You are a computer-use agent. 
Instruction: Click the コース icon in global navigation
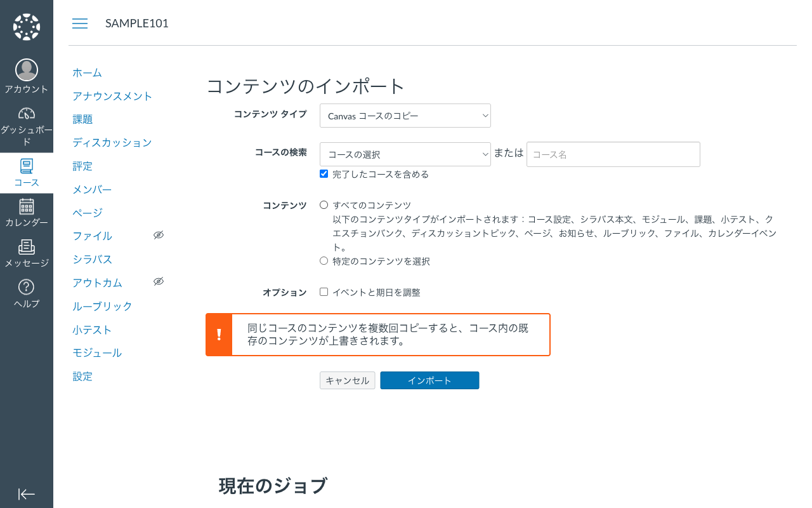point(26,168)
